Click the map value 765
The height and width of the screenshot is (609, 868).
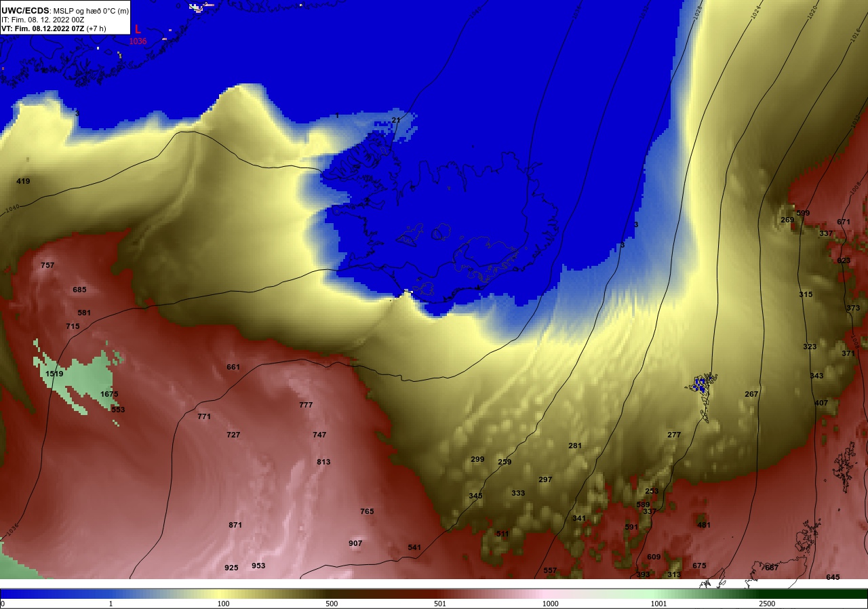[367, 511]
